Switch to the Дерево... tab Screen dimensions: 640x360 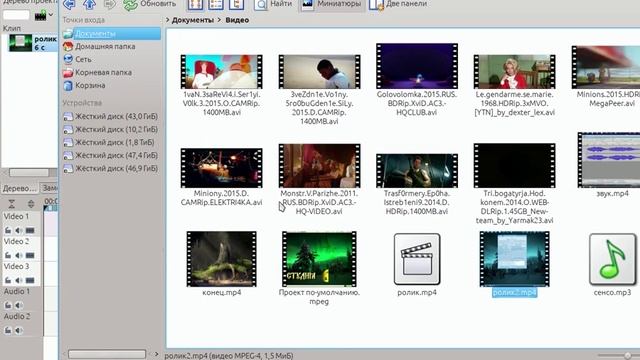click(x=19, y=188)
